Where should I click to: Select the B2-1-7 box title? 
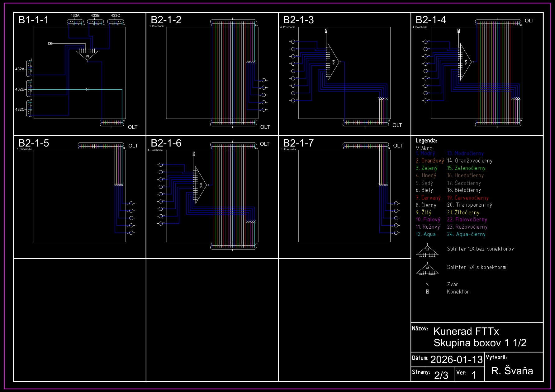298,143
